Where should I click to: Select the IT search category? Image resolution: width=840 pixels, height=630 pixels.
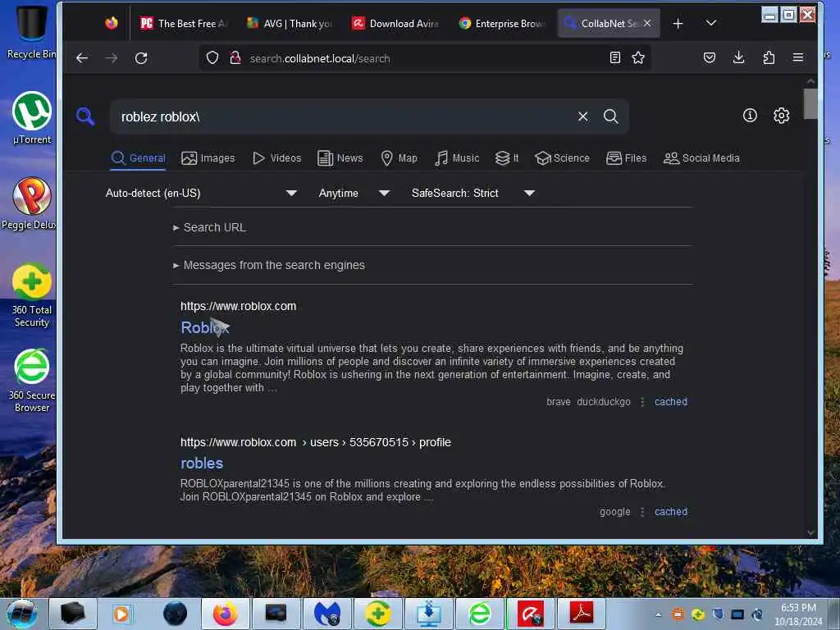(507, 158)
